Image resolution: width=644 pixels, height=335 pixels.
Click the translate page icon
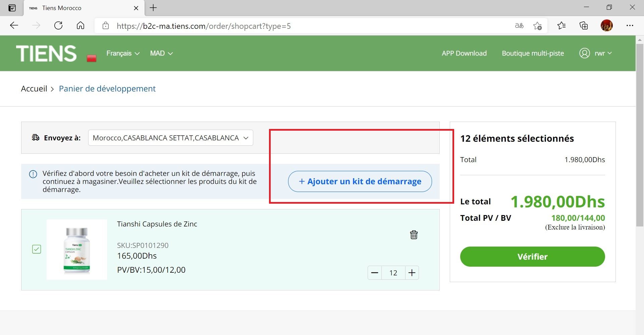[519, 26]
